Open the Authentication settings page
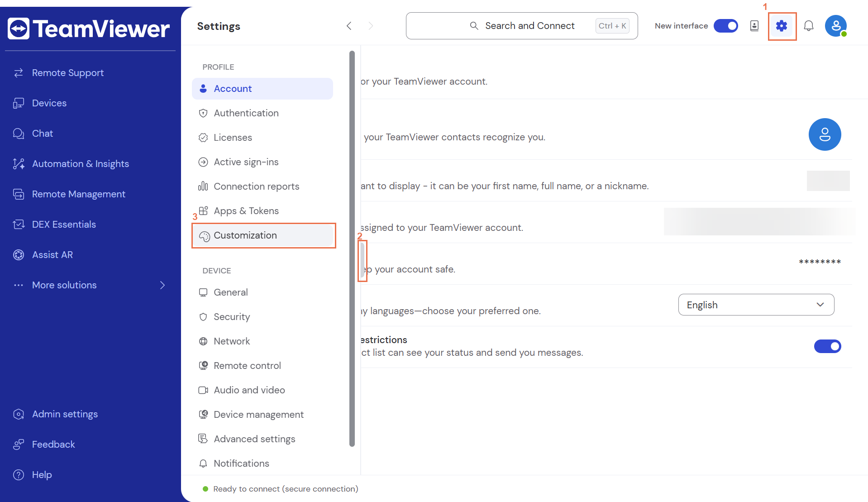Image resolution: width=868 pixels, height=502 pixels. 262,113
